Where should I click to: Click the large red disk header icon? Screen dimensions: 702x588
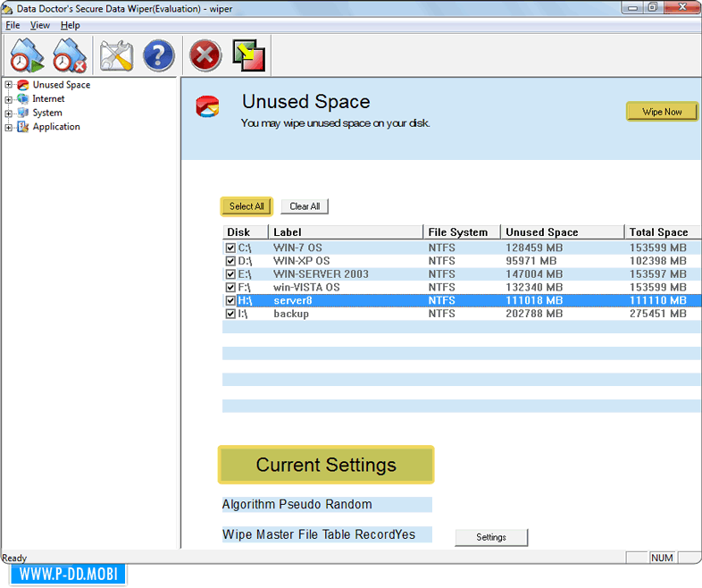[x=207, y=107]
